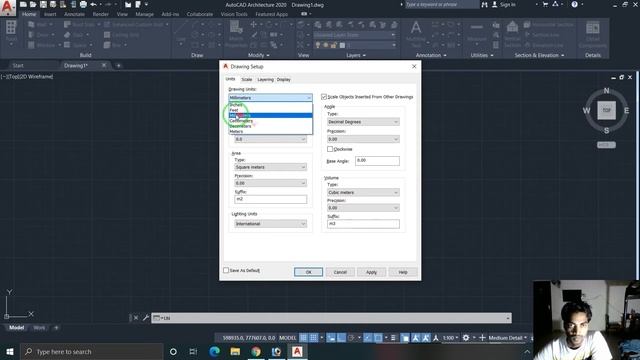Image resolution: width=640 pixels, height=360 pixels.
Task: Click Sign In in the title bar
Action: pyautogui.click(x=507, y=4)
